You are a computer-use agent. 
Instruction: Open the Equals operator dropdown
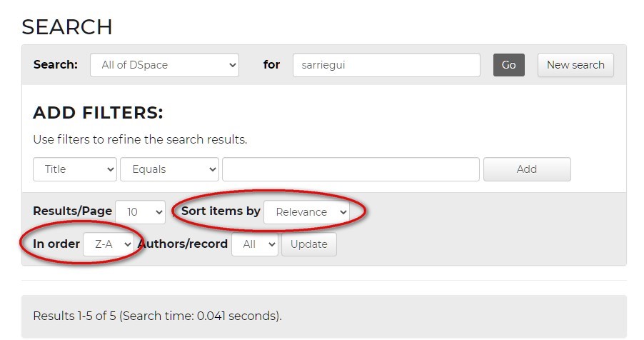[169, 169]
